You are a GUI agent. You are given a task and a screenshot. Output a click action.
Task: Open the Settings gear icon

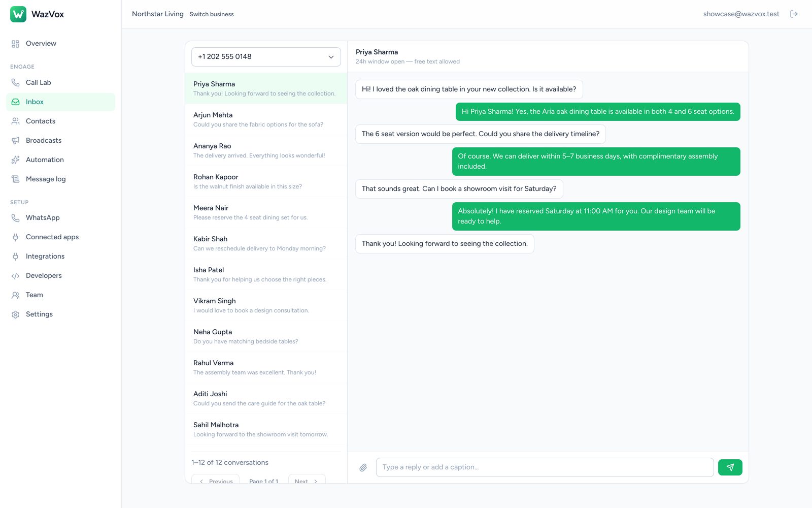click(x=16, y=314)
